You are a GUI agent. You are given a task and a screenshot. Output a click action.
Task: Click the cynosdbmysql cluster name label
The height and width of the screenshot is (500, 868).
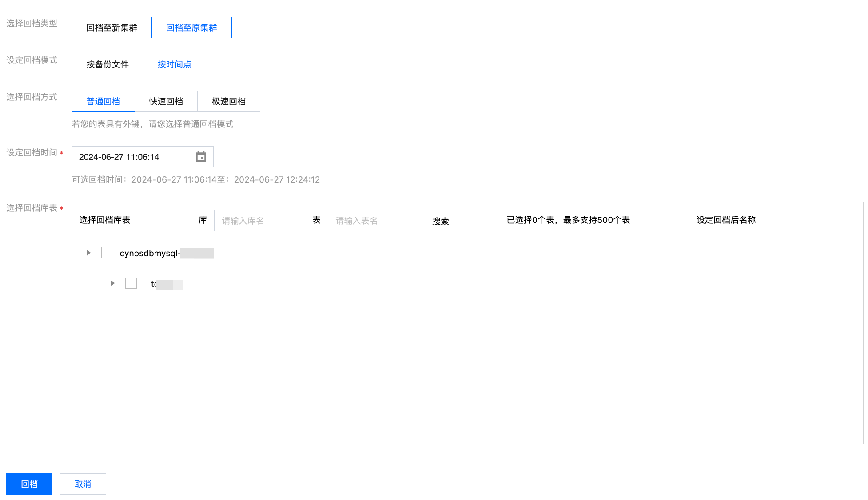tap(150, 253)
